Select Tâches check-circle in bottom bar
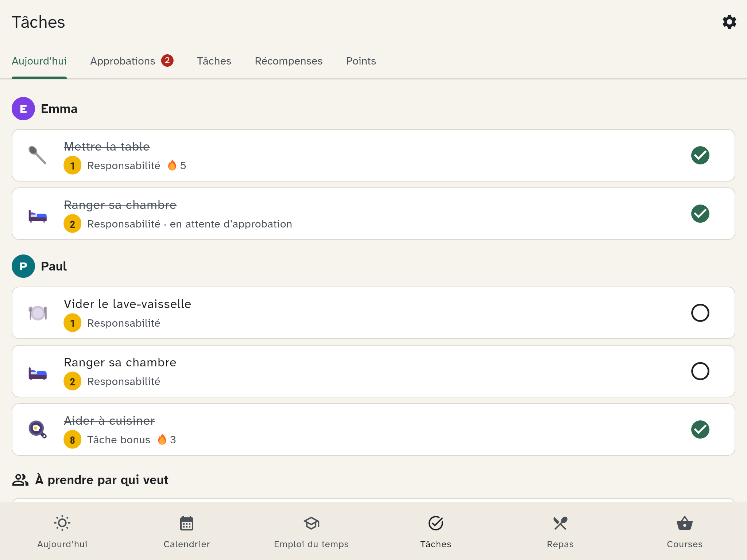 coord(436,523)
